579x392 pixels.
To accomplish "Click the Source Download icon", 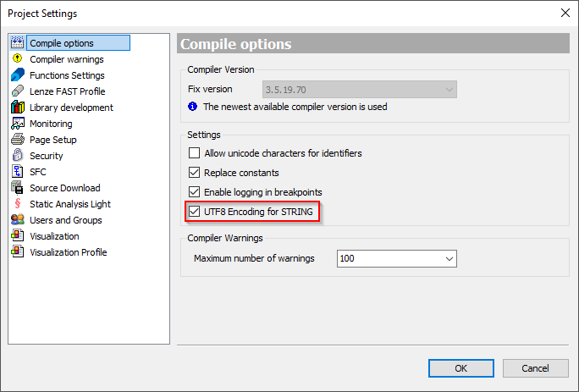I will (x=18, y=188).
